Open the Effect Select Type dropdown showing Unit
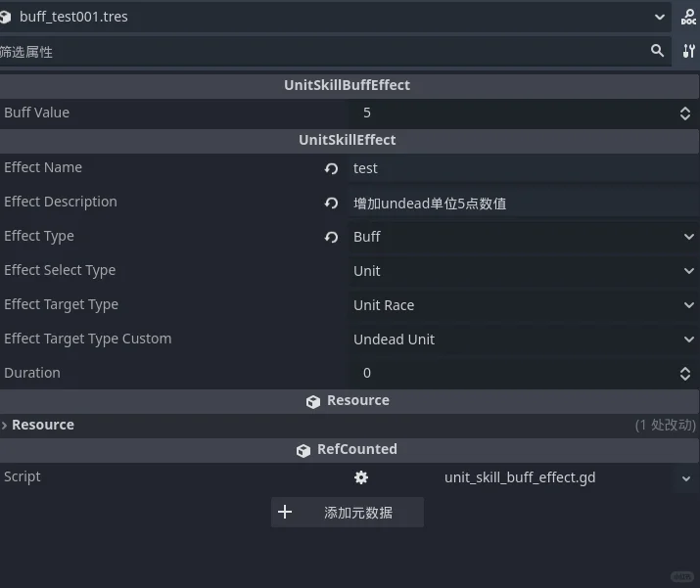The width and height of the screenshot is (700, 588). (x=523, y=271)
